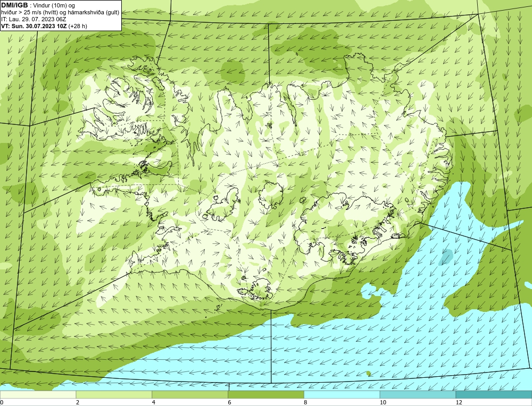Click the 8–10 m/s light cyan swatch

pyautogui.click(x=342, y=394)
